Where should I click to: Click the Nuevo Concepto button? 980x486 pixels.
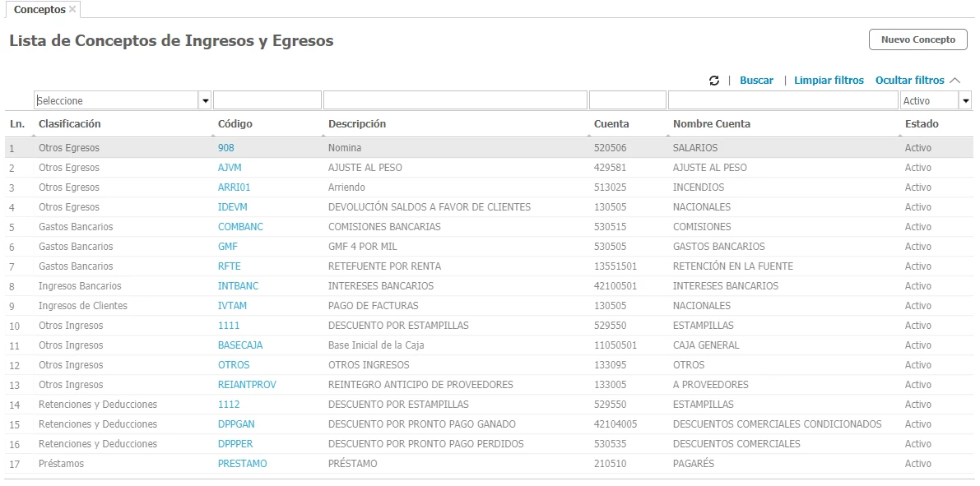point(917,39)
